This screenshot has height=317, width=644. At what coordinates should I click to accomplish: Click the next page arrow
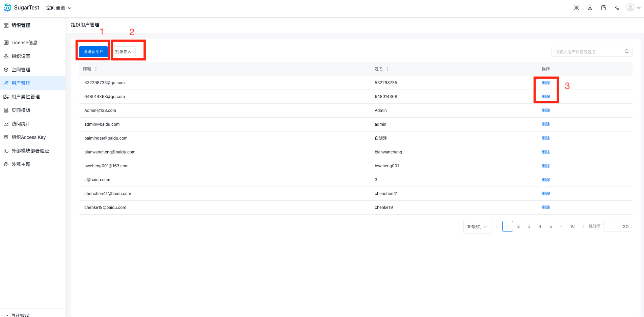(x=583, y=226)
